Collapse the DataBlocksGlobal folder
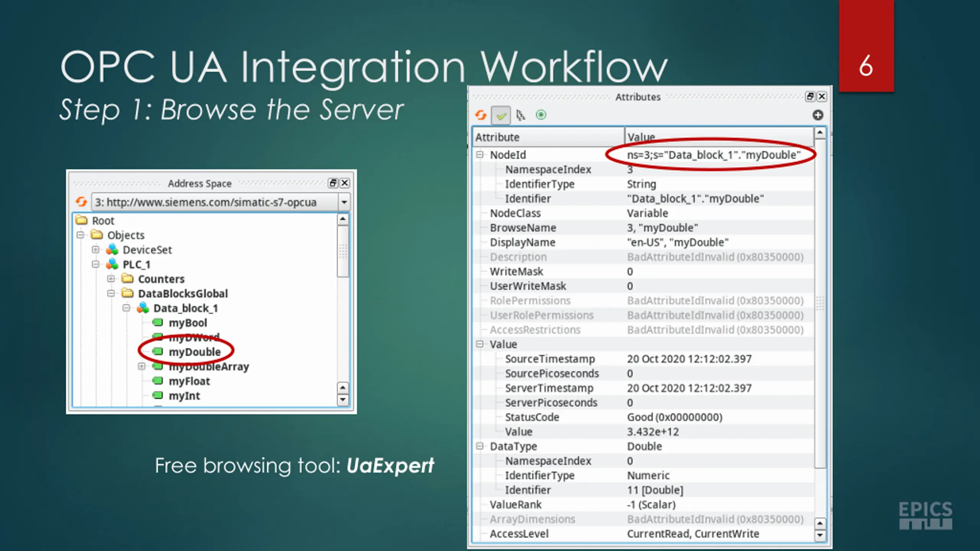Viewport: 980px width, 551px height. tap(111, 293)
